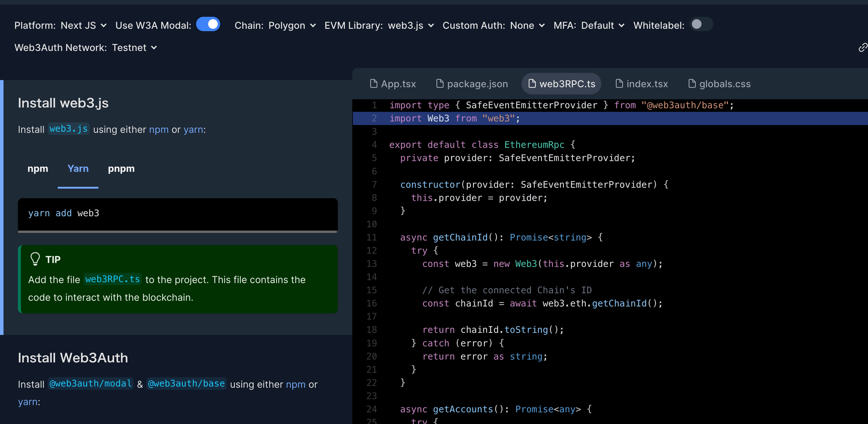Toggle the Use W3A Modal switch
The width and height of the screenshot is (868, 424).
pyautogui.click(x=208, y=24)
